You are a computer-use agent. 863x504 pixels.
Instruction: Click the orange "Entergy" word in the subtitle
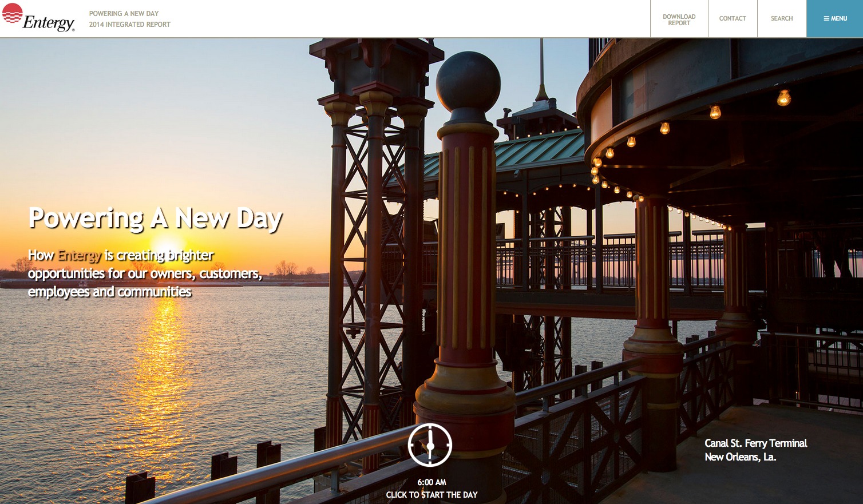pos(80,255)
